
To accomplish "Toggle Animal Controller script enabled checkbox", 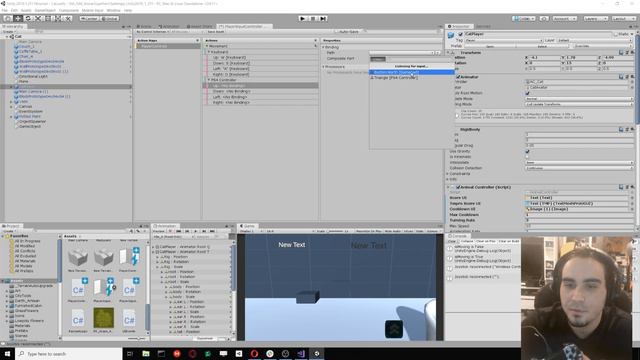I will (458, 187).
